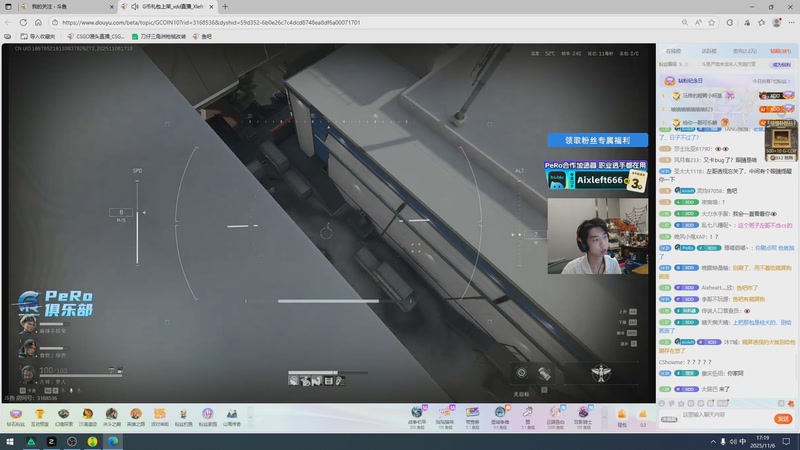Open the imported favorites folder bookmark
Image resolution: width=800 pixels, height=450 pixels.
[x=38, y=36]
